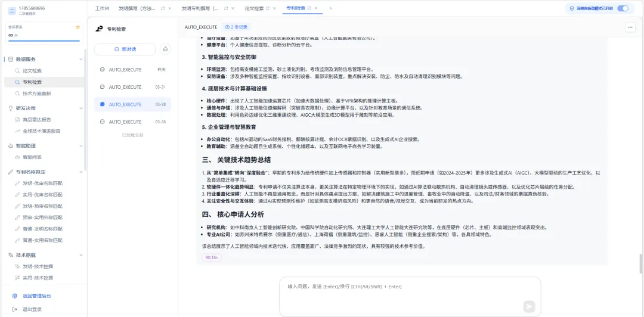The height and width of the screenshot is (317, 644).
Task: Click the gold star in membership card
Action: [x=78, y=27]
